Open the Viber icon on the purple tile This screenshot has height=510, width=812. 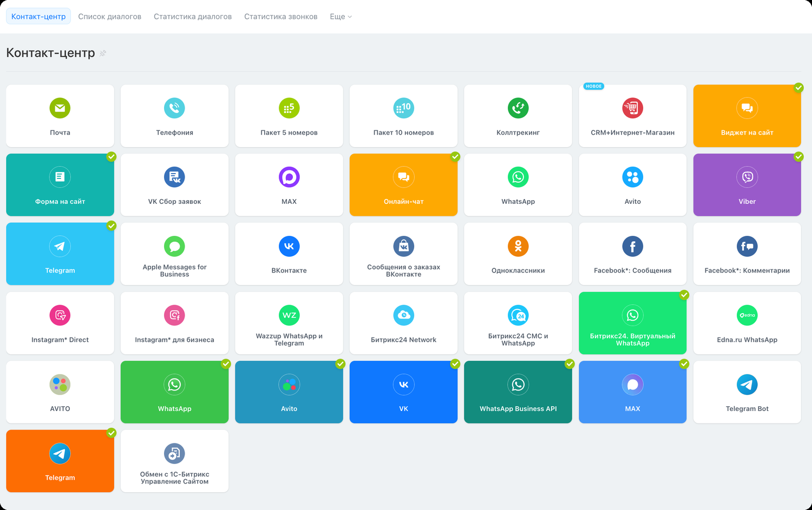pyautogui.click(x=747, y=177)
